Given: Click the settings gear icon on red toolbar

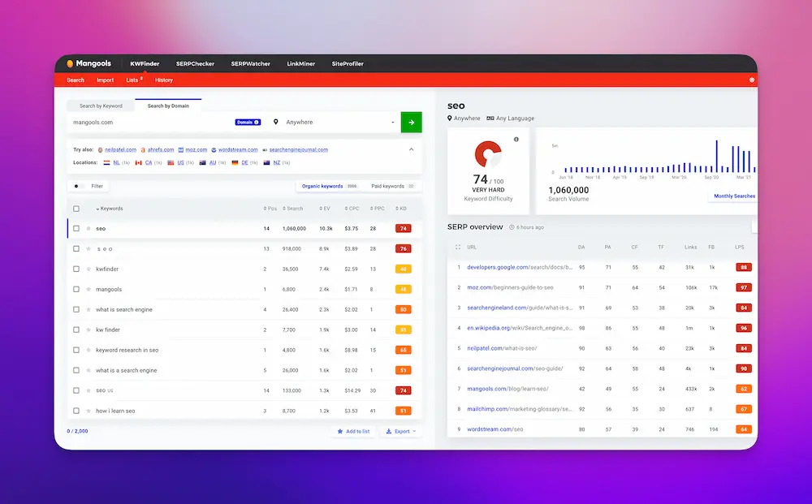Looking at the screenshot, I should 751,80.
